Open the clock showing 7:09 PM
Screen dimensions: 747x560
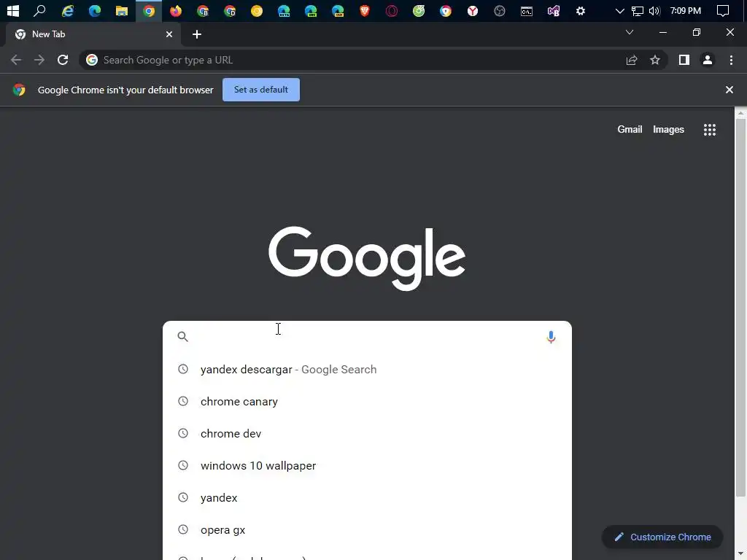(686, 10)
